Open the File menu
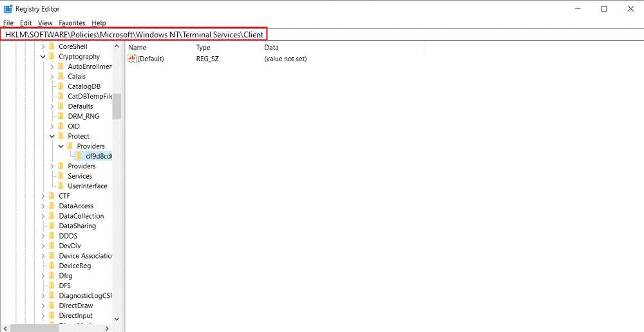The width and height of the screenshot is (644, 332). (x=8, y=23)
